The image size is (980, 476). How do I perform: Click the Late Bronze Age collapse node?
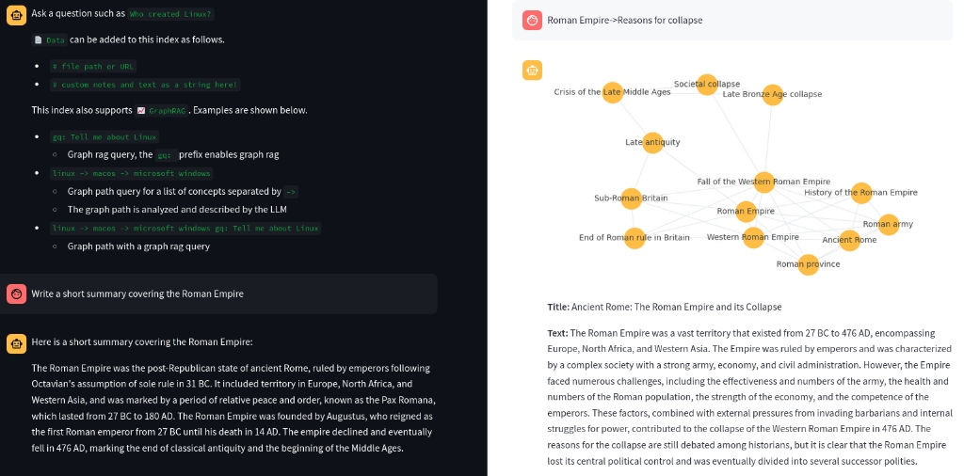point(772,94)
